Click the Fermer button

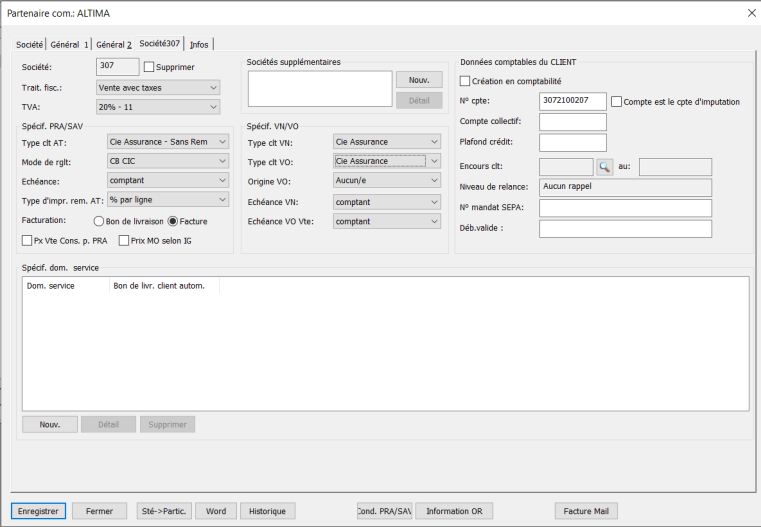tap(99, 511)
